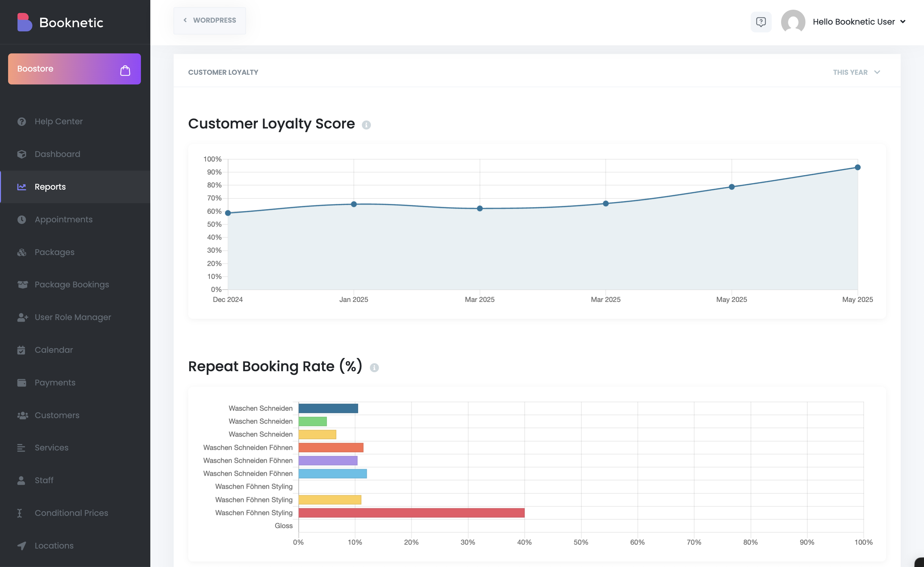This screenshot has height=567, width=924.
Task: Click the Repeat Booking Rate info icon
Action: click(x=374, y=368)
